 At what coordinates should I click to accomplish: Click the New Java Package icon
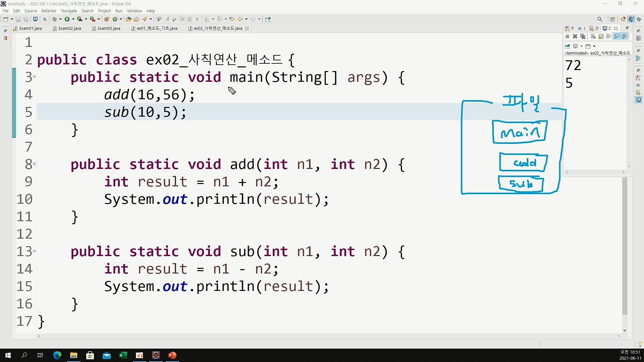(107, 19)
